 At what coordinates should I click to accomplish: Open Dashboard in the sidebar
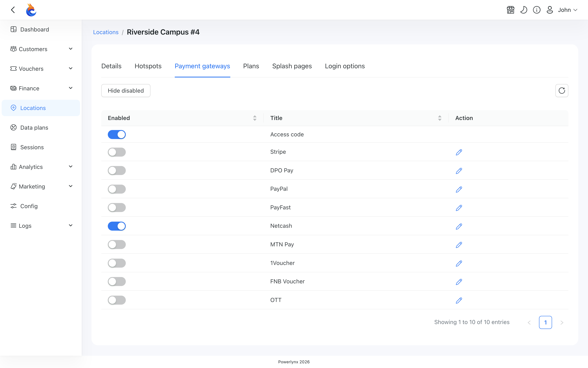[41, 29]
